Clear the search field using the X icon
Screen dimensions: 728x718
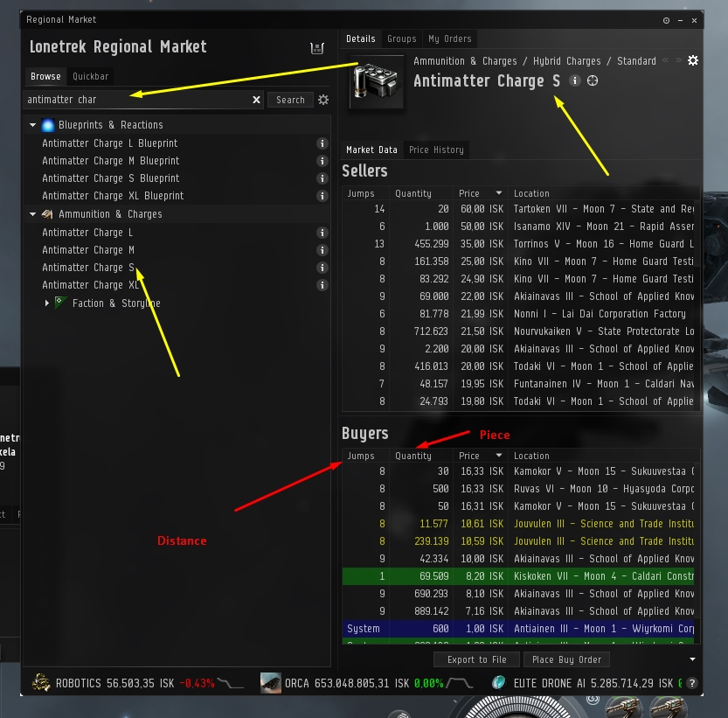click(256, 99)
